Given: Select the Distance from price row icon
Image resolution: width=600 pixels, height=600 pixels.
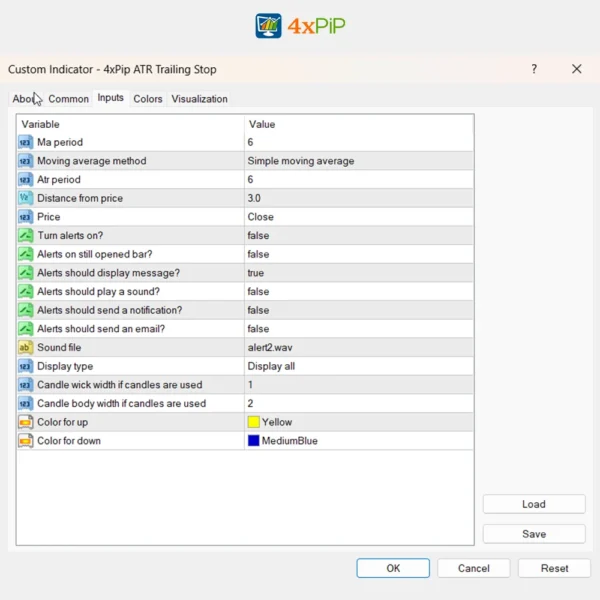Looking at the screenshot, I should [x=25, y=198].
